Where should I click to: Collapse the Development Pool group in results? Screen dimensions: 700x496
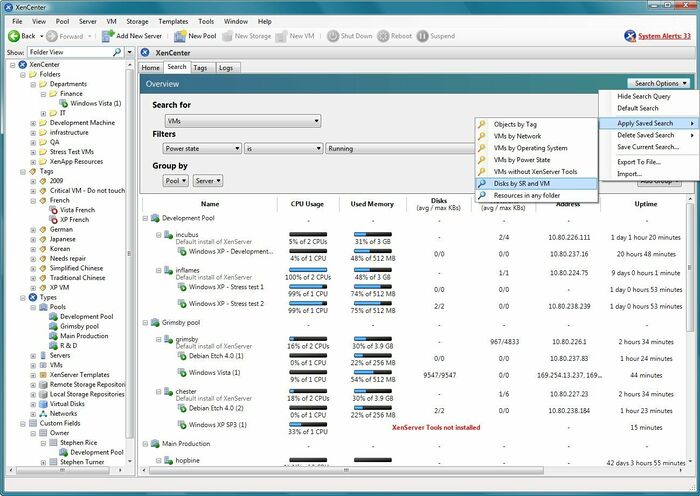tap(146, 217)
